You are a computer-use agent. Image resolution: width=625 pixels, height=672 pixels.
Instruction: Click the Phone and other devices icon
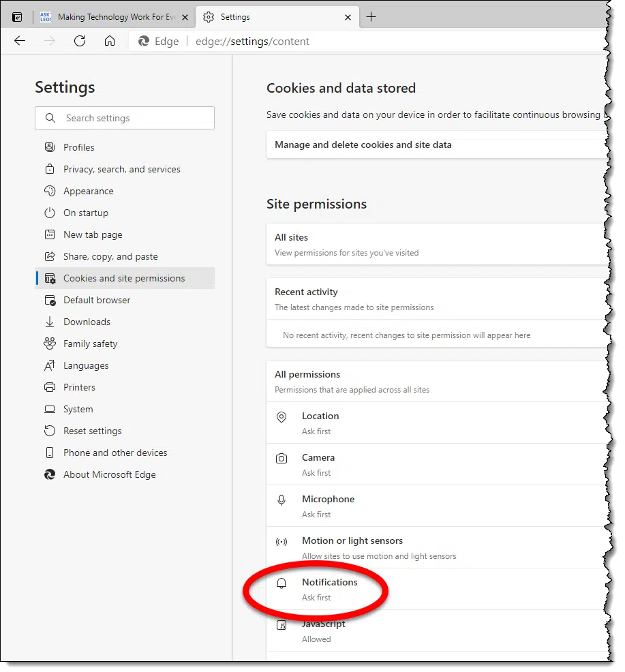click(x=50, y=453)
